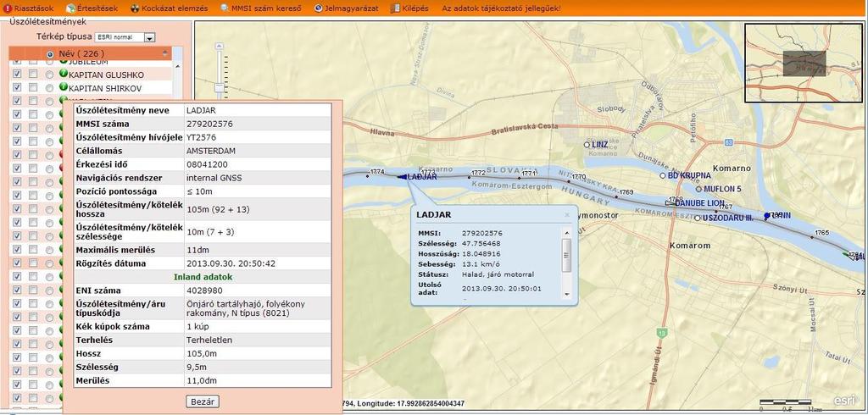Click the USZODARU III vessel marker
868x415 pixels.
coord(698,218)
